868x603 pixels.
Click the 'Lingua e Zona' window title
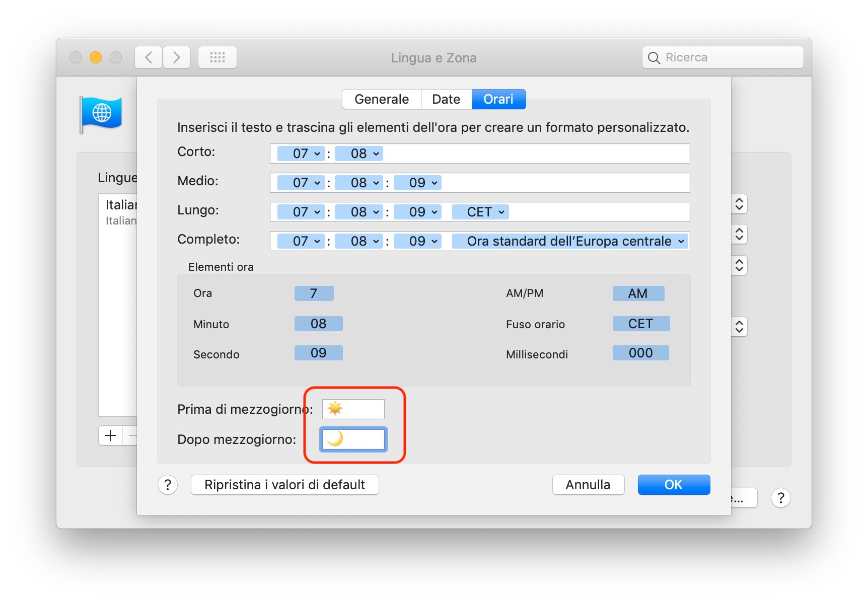click(433, 58)
